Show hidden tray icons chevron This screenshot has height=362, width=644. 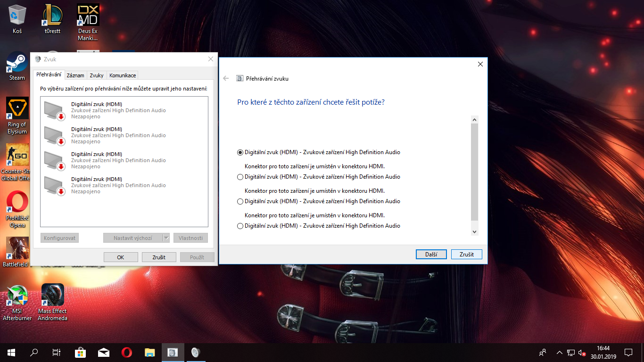560,352
